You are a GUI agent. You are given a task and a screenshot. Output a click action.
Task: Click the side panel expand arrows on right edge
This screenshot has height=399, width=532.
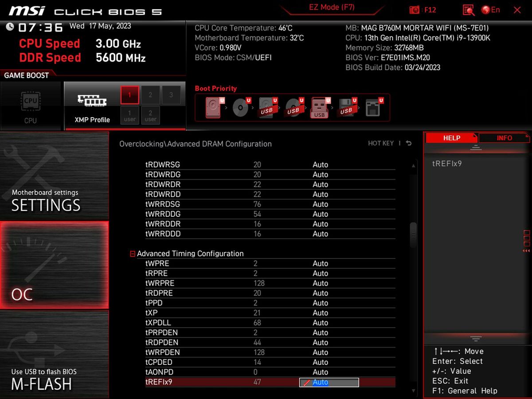tap(526, 251)
